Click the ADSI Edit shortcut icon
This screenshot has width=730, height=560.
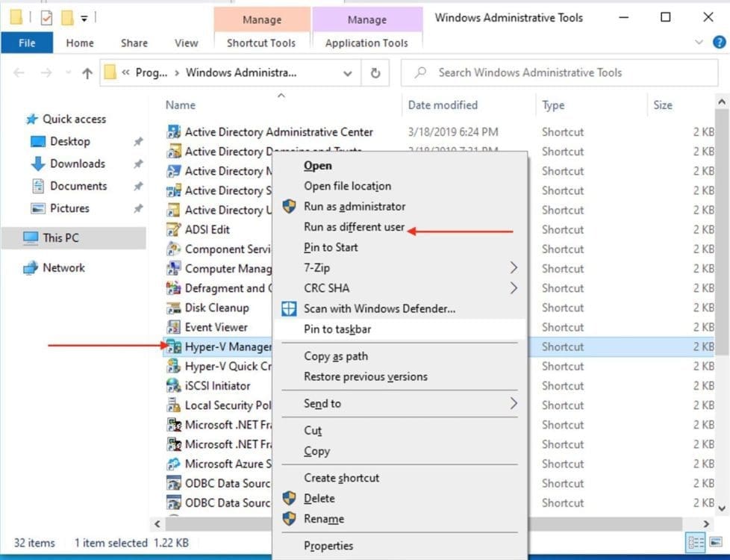pos(173,229)
